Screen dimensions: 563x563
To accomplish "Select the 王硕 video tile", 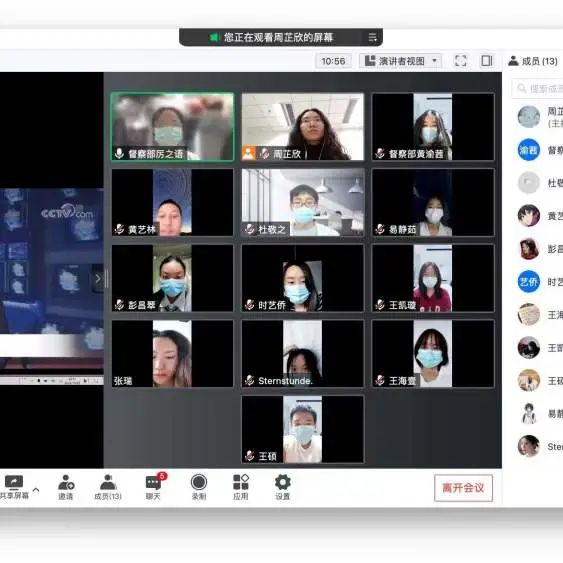I will pyautogui.click(x=303, y=429).
